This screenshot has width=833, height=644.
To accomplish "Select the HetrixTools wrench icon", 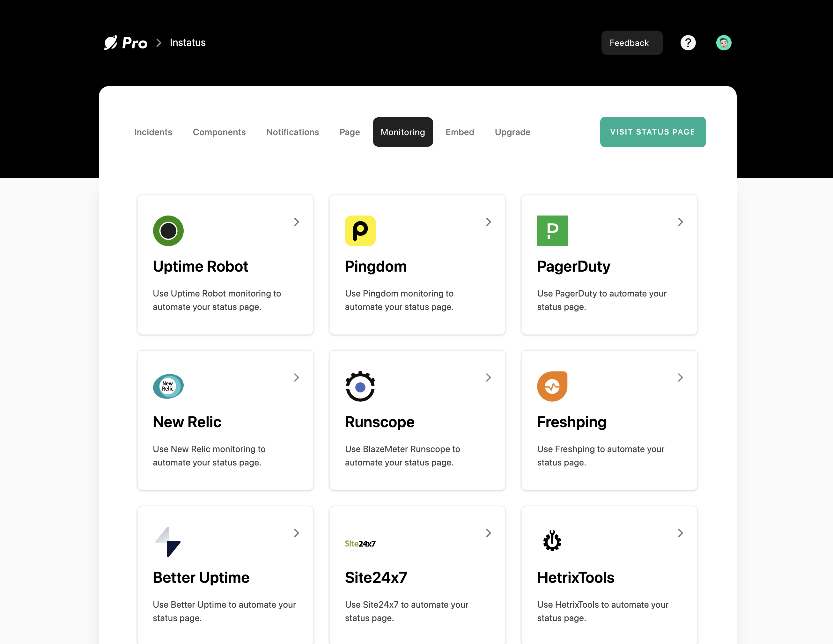I will tap(552, 540).
